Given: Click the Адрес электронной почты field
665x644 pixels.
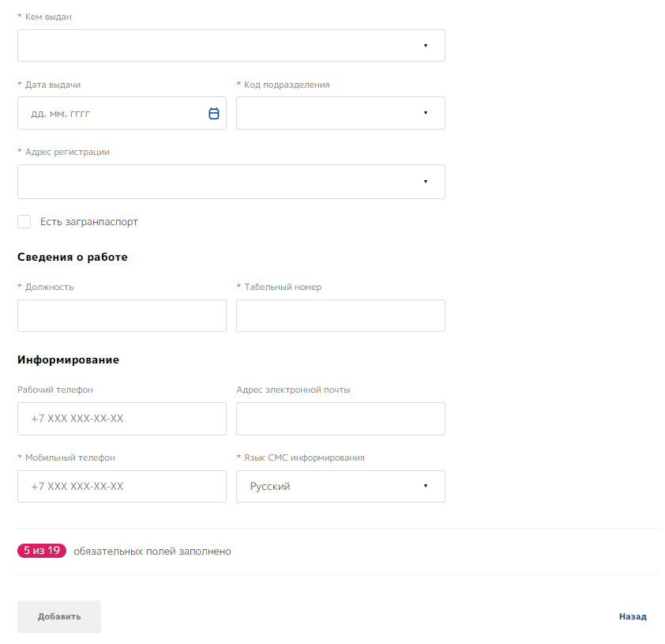Looking at the screenshot, I should 340,419.
